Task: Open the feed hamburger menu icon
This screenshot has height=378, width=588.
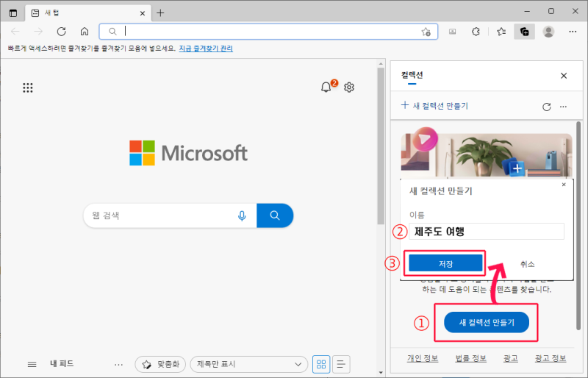Action: point(32,364)
